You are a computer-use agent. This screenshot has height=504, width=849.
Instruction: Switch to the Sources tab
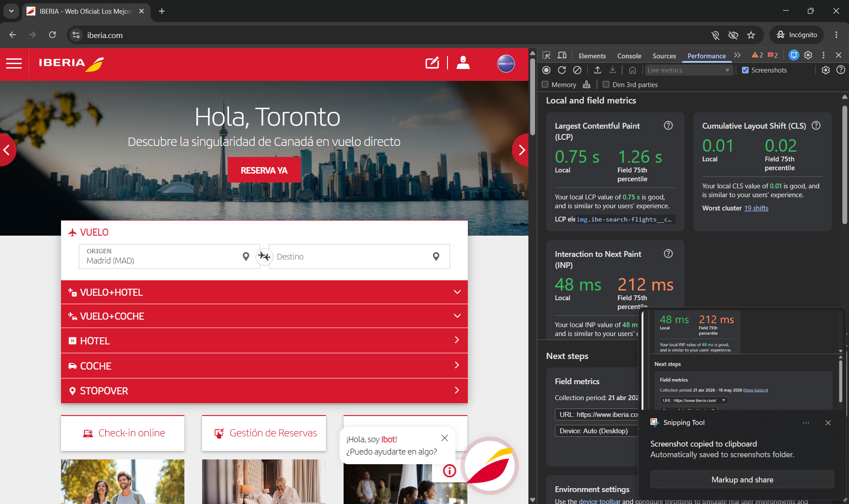664,56
